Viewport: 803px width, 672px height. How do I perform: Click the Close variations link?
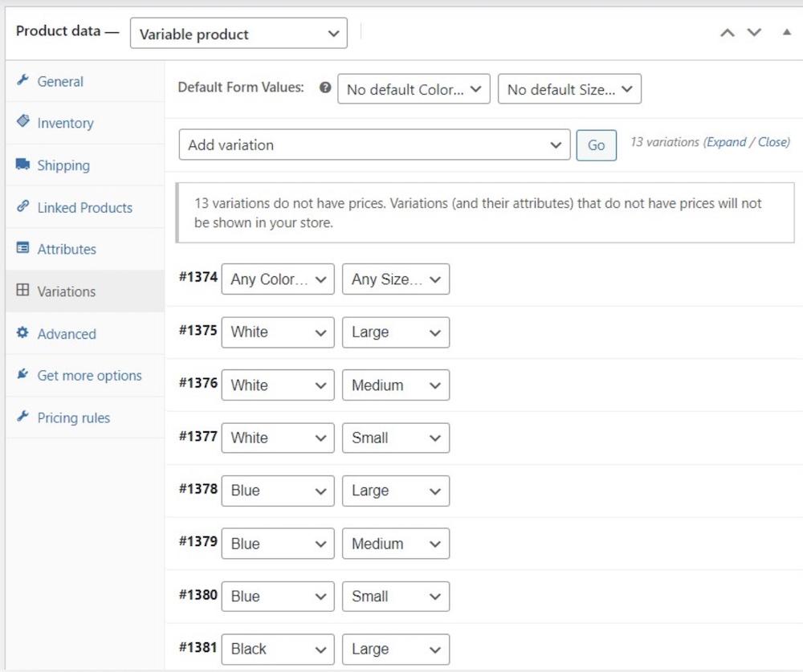[x=772, y=142]
